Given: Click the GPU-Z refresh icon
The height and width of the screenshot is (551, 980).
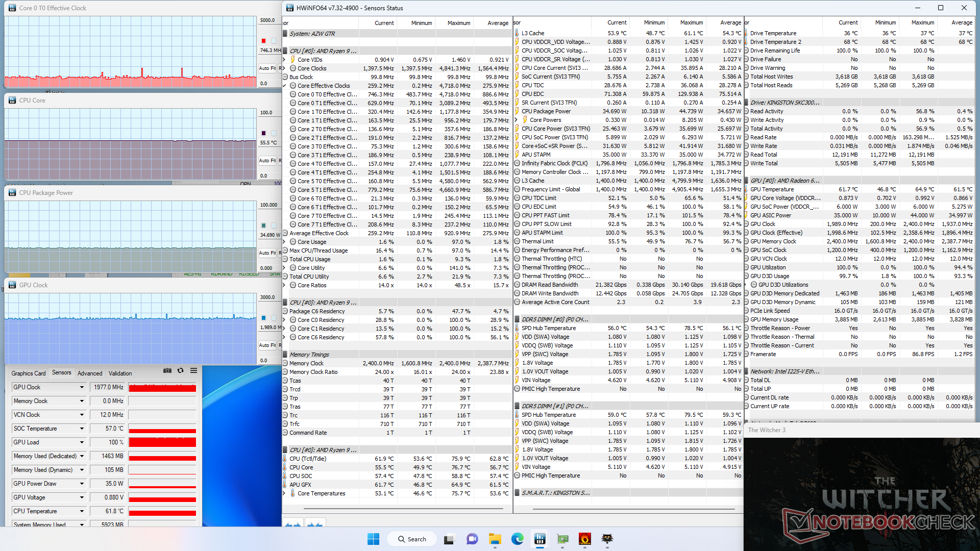Looking at the screenshot, I should point(180,371).
